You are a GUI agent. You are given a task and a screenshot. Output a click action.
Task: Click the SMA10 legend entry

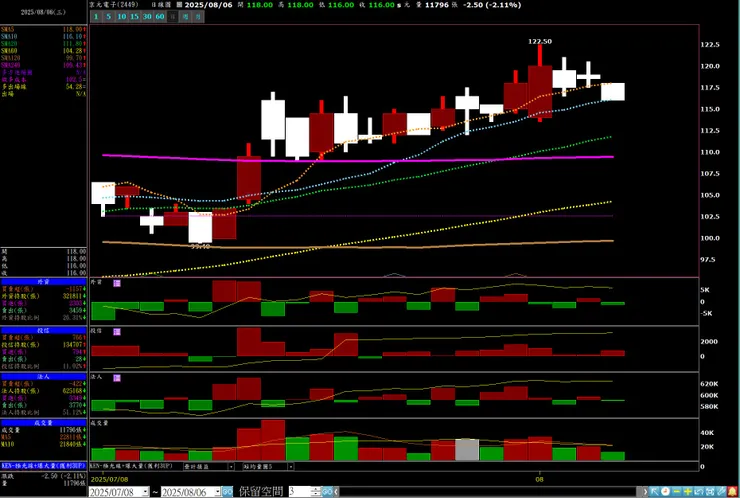(x=43, y=36)
